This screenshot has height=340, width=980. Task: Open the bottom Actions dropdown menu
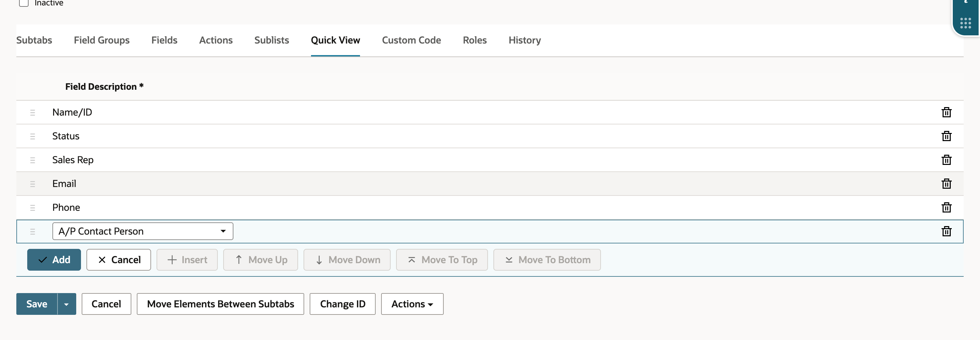412,304
